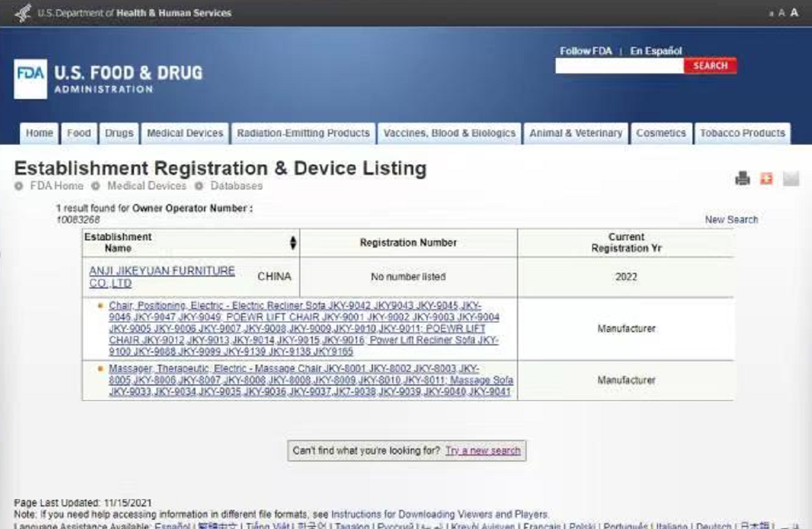
Task: Click Medical Devices breadcrumb link
Action: (x=147, y=186)
